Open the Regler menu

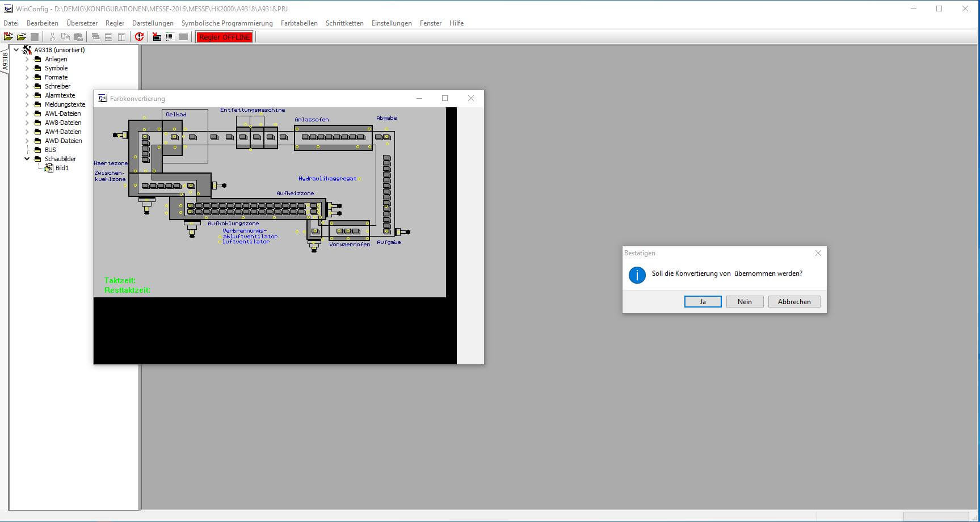(x=115, y=23)
